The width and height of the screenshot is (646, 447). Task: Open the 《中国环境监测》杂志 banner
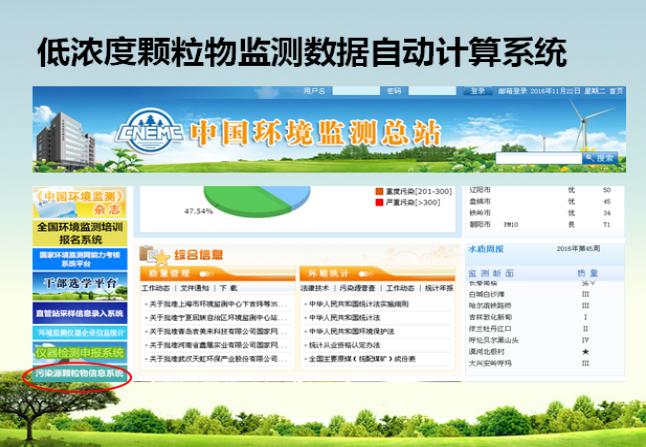click(80, 202)
